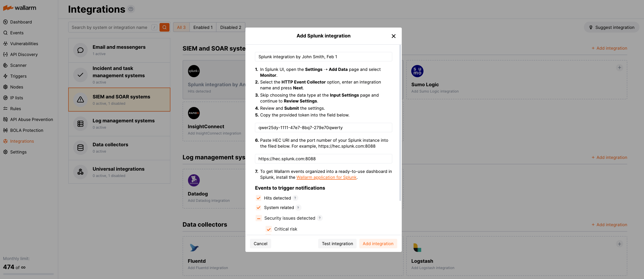Toggle the System related checkbox
Image resolution: width=644 pixels, height=279 pixels.
(x=258, y=208)
